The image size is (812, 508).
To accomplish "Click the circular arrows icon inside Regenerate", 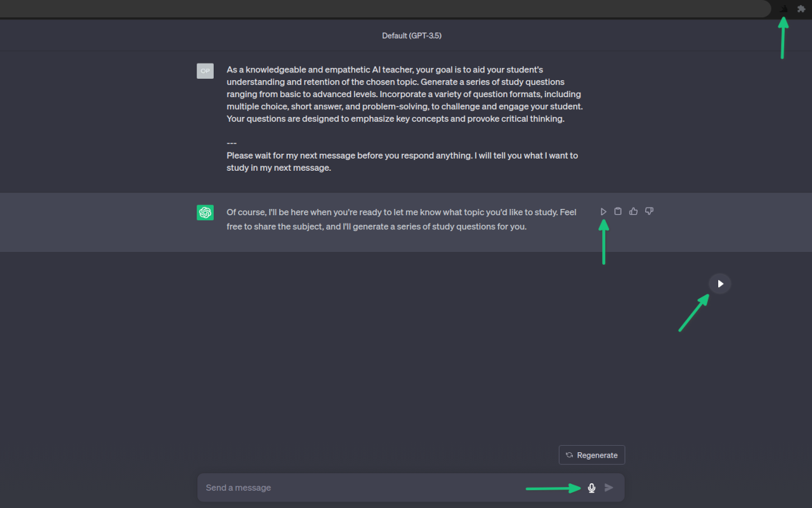I will [x=570, y=455].
